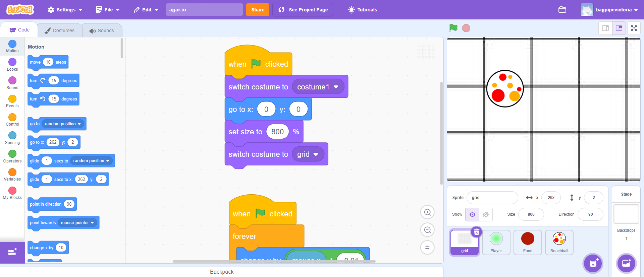This screenshot has height=277, width=644.
Task: Open mouse-pointer dropdown in point towards block
Action: (77, 223)
